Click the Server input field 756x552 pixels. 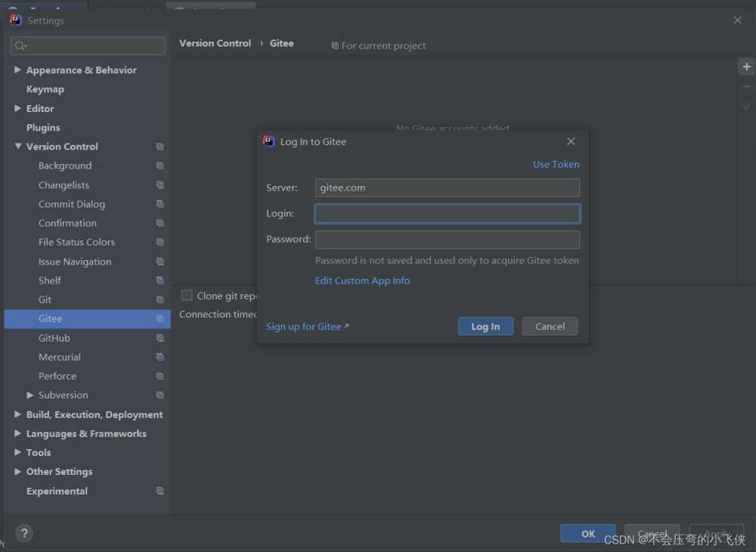tap(447, 188)
